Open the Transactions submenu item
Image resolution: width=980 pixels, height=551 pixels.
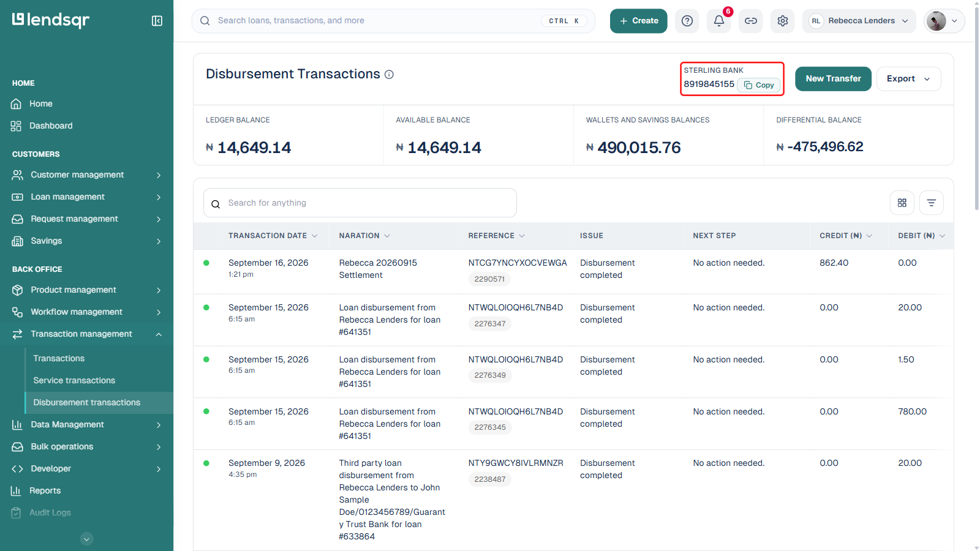point(59,359)
